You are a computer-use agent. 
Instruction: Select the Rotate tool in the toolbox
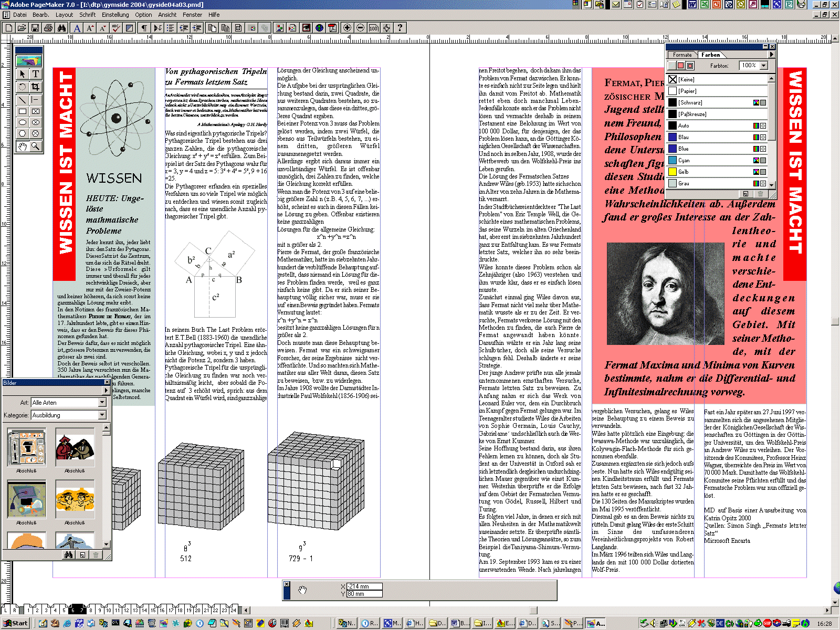[22, 87]
